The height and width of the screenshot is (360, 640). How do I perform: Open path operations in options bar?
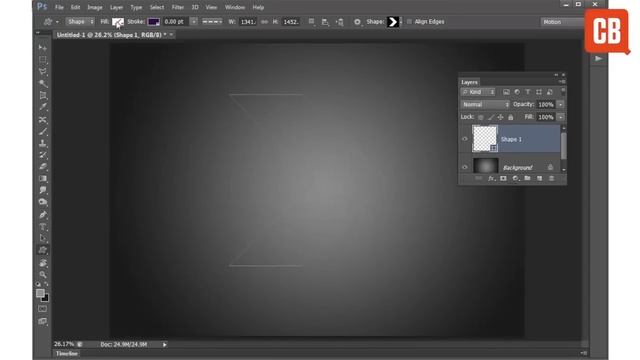pyautogui.click(x=312, y=22)
